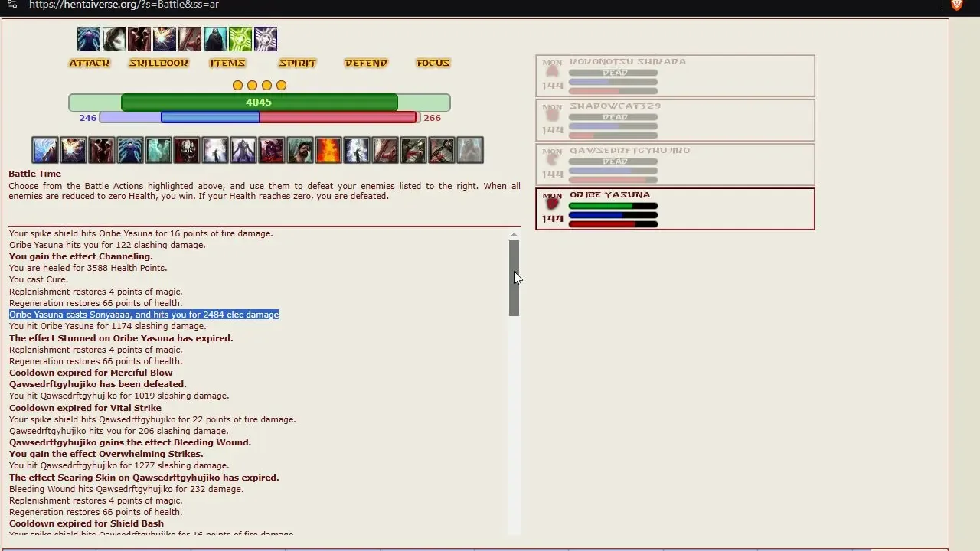Viewport: 980px width, 551px height.
Task: Click the greyed-out last quickbar skill icon
Action: [x=470, y=150]
